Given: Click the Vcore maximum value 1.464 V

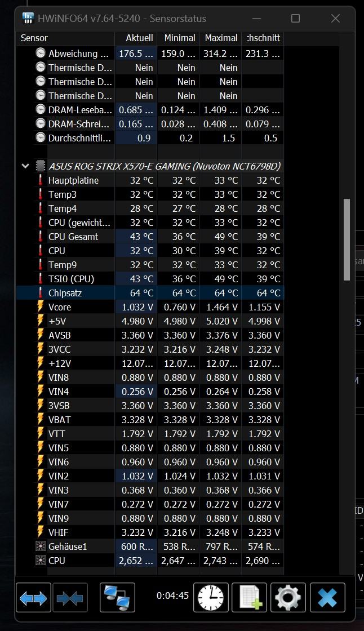Looking at the screenshot, I should (222, 307).
